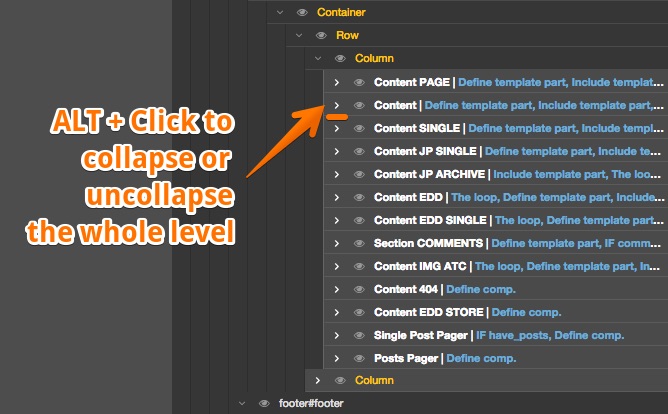Collapse the Row node
Screen dimensions: 668x414
[299, 35]
